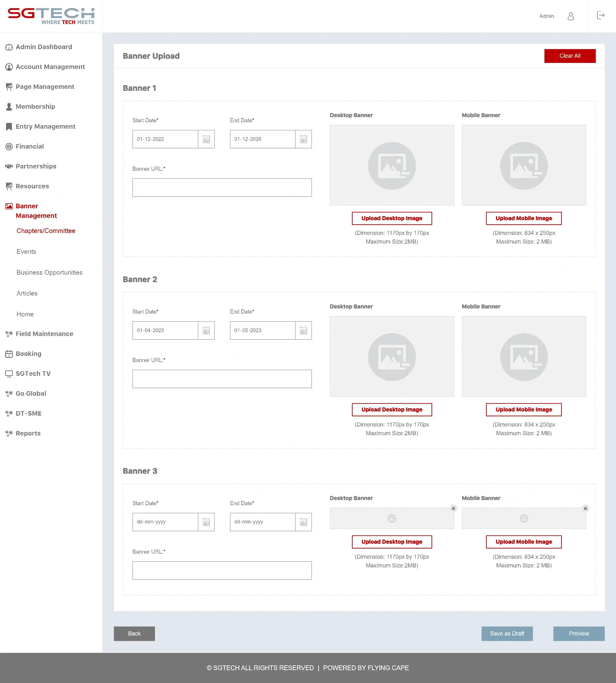Open the Admin profile icon
The width and height of the screenshot is (616, 683).
571,16
